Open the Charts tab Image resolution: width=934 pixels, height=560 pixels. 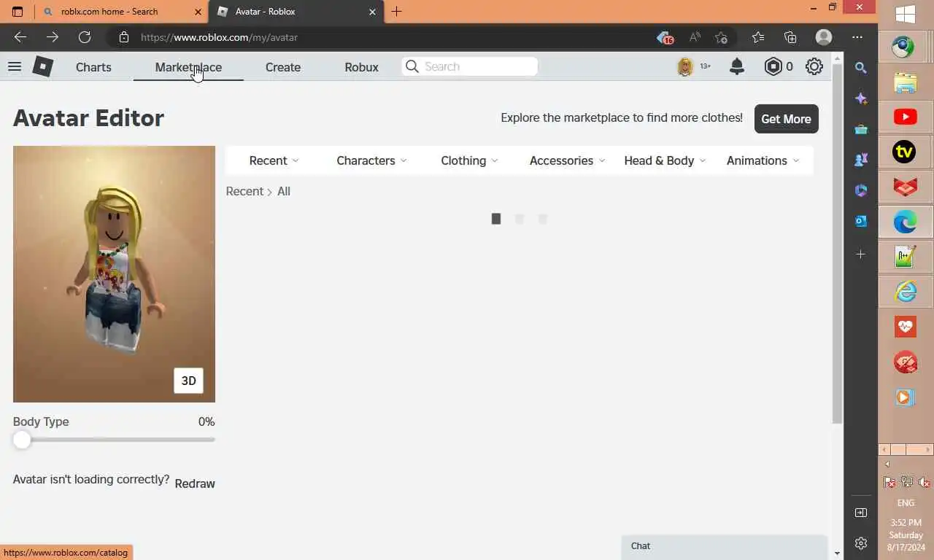pyautogui.click(x=93, y=67)
